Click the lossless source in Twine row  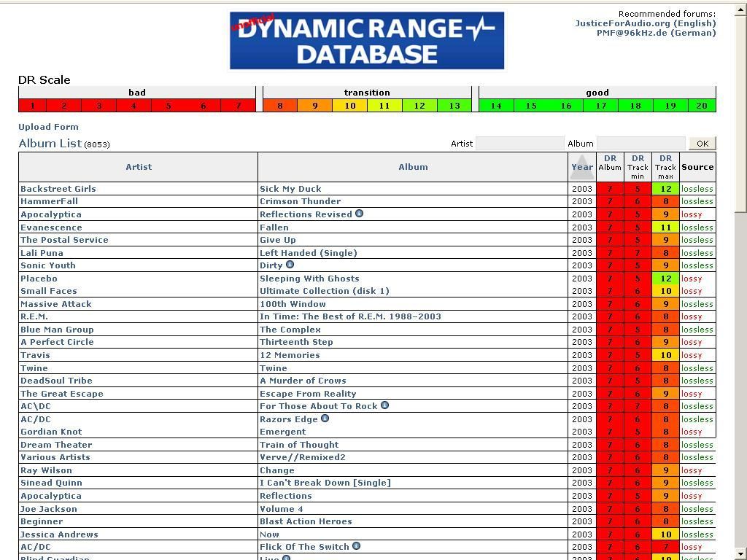click(x=697, y=368)
